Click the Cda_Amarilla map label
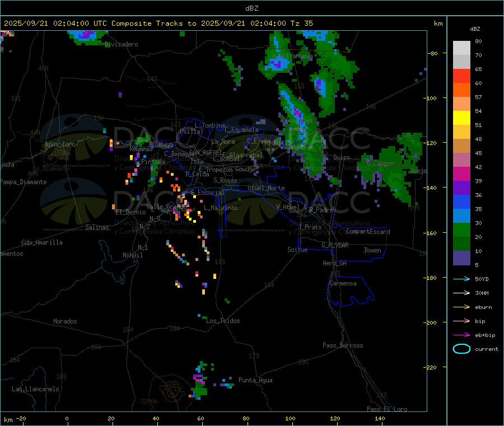The height and width of the screenshot is (426, 504). click(x=42, y=242)
